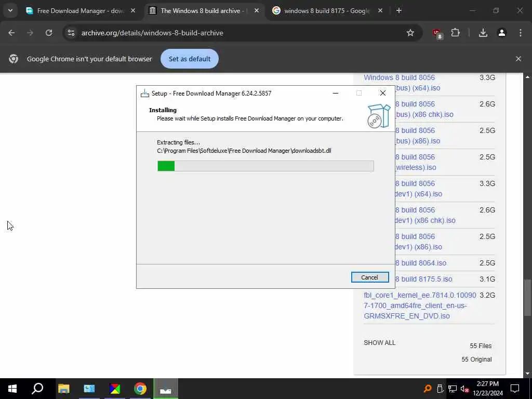Cancel the Free Download Manager installation
Screen dimensions: 532x399
click(x=369, y=277)
